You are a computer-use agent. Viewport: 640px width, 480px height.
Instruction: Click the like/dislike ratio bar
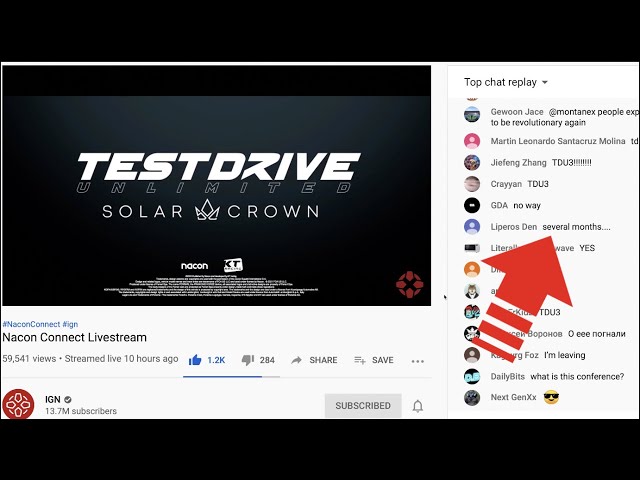(231, 376)
